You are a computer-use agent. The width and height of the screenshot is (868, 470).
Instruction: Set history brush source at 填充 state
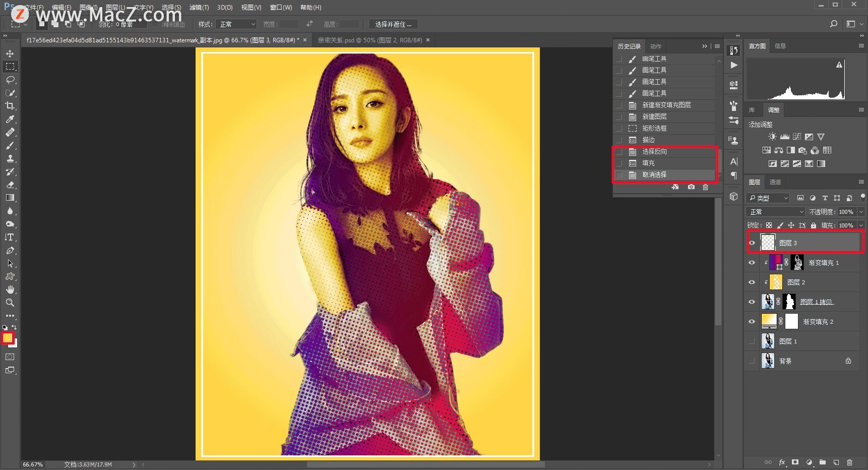pos(619,163)
